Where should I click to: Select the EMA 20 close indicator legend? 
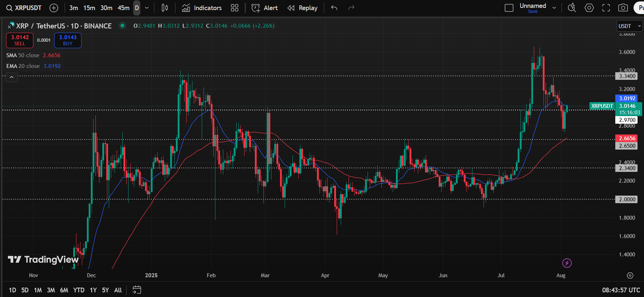point(33,66)
